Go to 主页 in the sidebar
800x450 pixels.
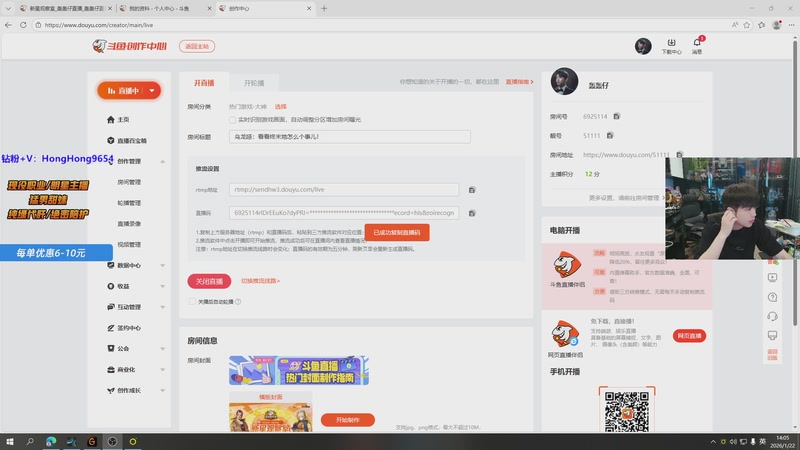pos(123,119)
